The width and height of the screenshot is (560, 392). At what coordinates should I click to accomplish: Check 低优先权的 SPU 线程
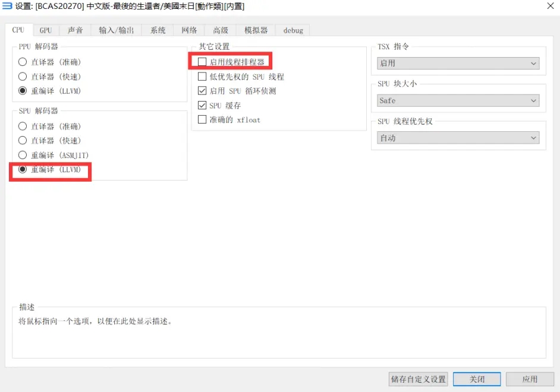point(202,76)
